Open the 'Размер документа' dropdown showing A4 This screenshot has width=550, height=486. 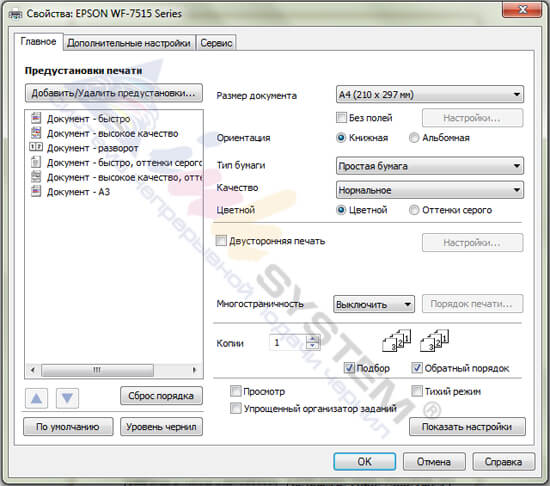(430, 94)
